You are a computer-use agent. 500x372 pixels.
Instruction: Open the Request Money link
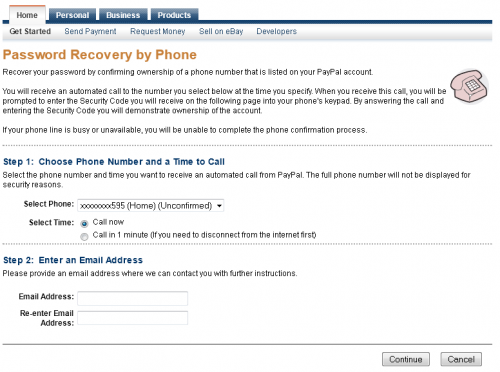(x=158, y=31)
